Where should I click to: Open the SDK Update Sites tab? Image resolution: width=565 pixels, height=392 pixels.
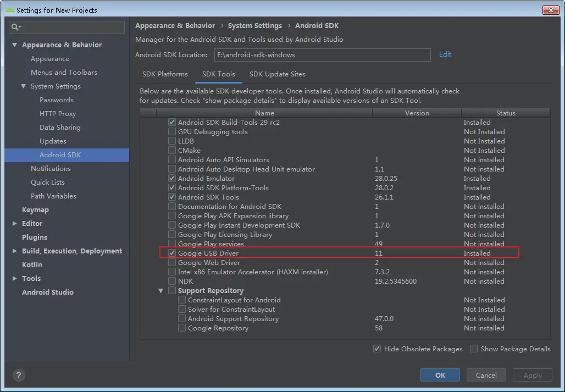coord(278,74)
